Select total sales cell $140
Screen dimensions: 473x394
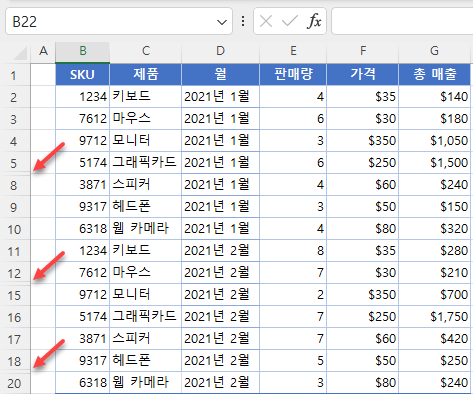434,97
